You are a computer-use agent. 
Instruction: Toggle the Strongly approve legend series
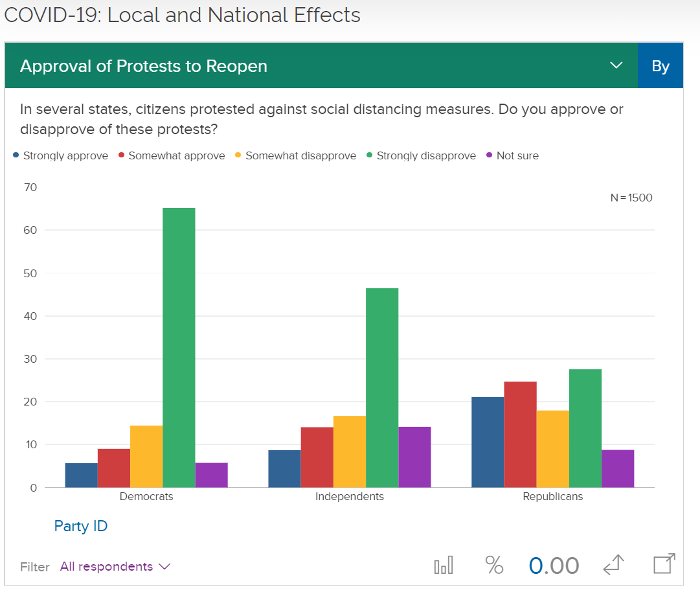click(x=60, y=155)
